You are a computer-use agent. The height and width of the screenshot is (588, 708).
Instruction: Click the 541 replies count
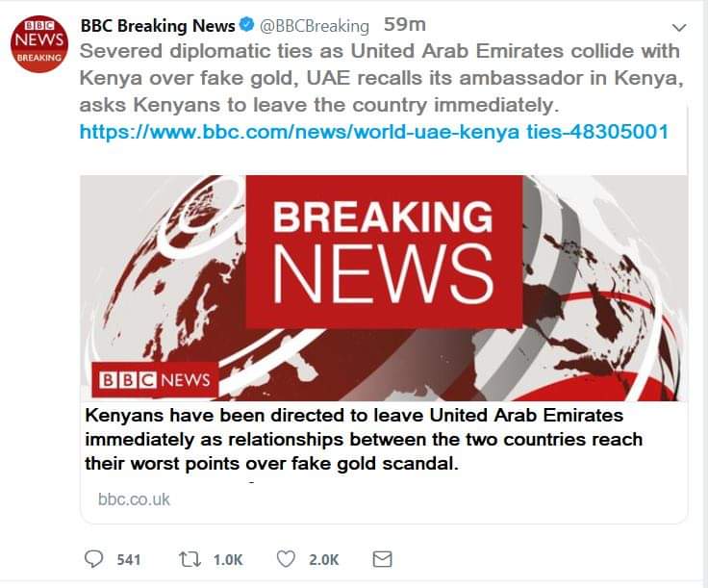click(x=129, y=559)
